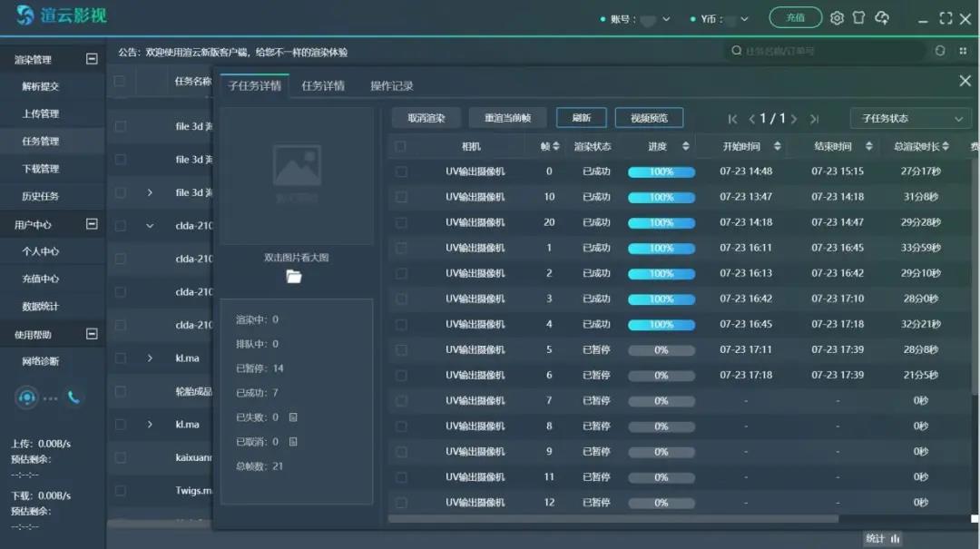The height and width of the screenshot is (549, 980).
Task: Click the skin theme shirt icon
Action: (x=858, y=18)
